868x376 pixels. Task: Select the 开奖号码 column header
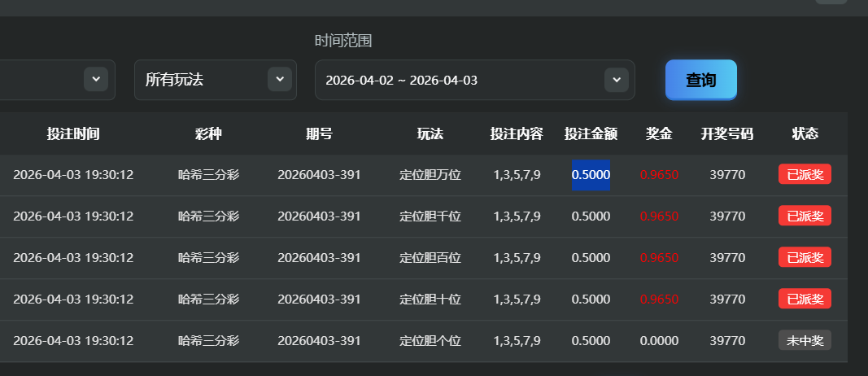coord(727,133)
